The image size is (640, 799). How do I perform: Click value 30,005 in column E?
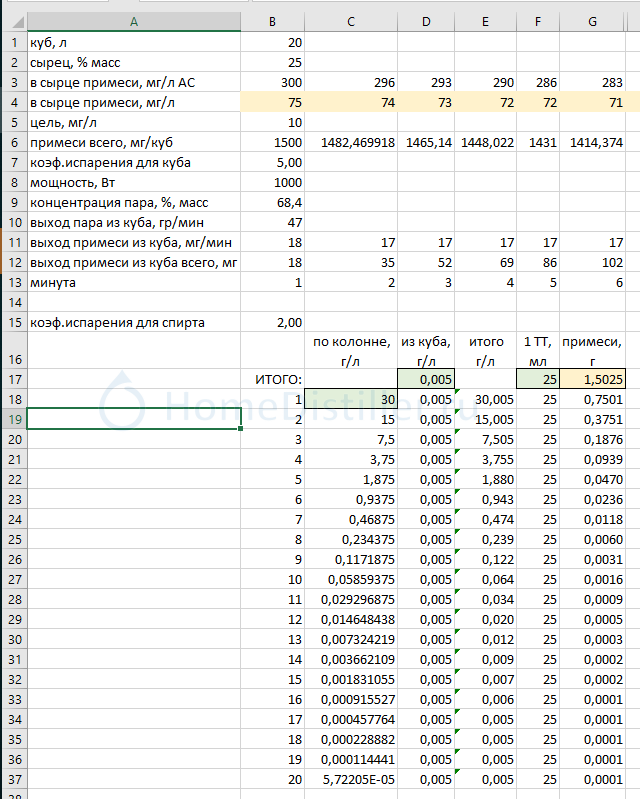pos(485,399)
